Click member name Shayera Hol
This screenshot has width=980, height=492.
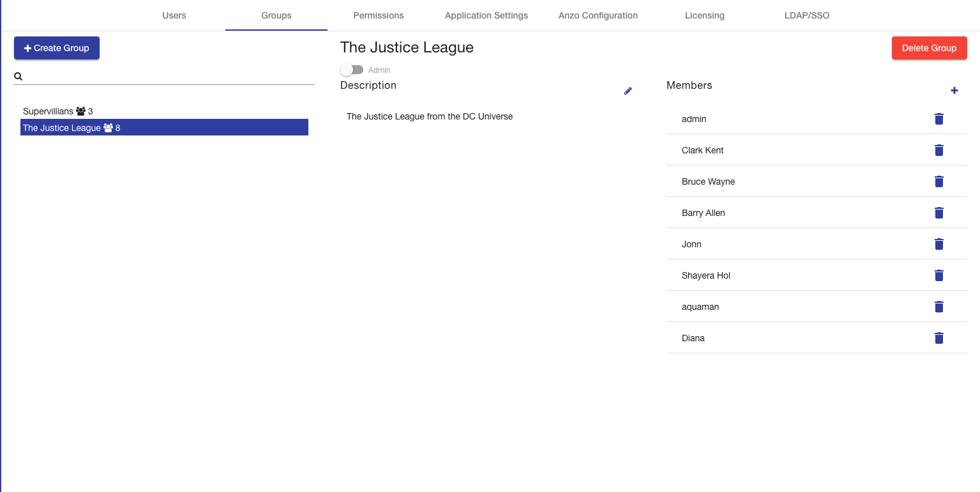(706, 275)
